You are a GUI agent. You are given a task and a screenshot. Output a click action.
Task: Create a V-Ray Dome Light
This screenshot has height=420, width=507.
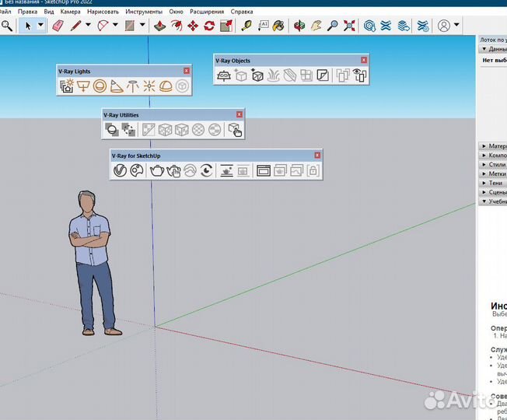(166, 86)
